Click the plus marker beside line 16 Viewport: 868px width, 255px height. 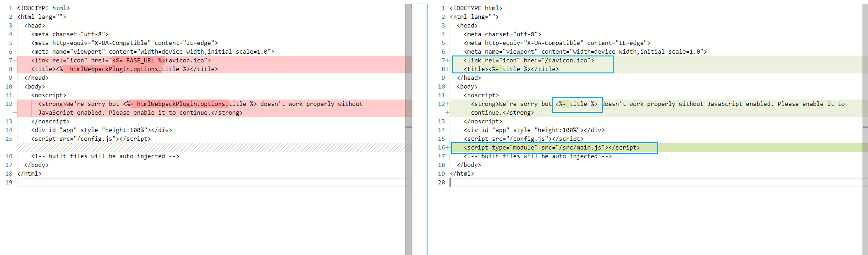pos(448,148)
